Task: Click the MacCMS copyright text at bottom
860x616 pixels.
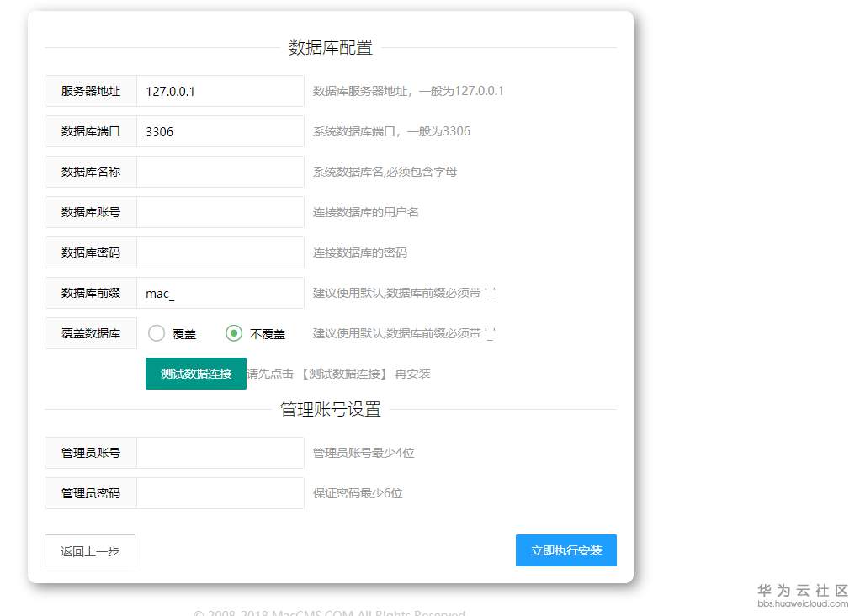Action: coord(330,613)
